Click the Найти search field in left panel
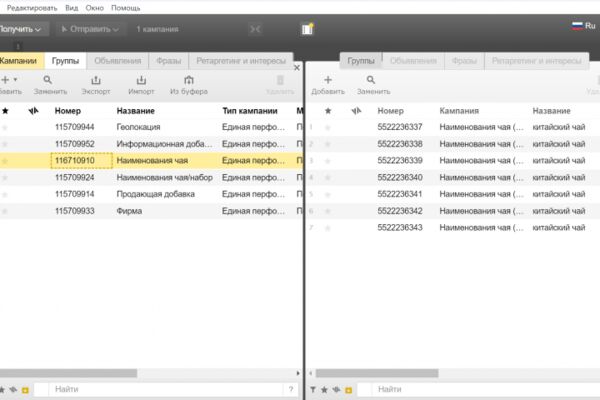Viewport: 600px width, 400px height. coord(166,389)
